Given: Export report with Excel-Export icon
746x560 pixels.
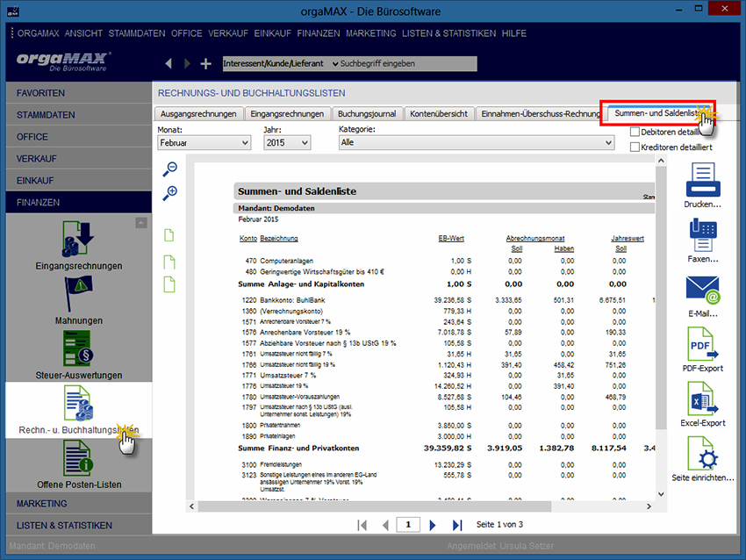Looking at the screenshot, I should (703, 398).
